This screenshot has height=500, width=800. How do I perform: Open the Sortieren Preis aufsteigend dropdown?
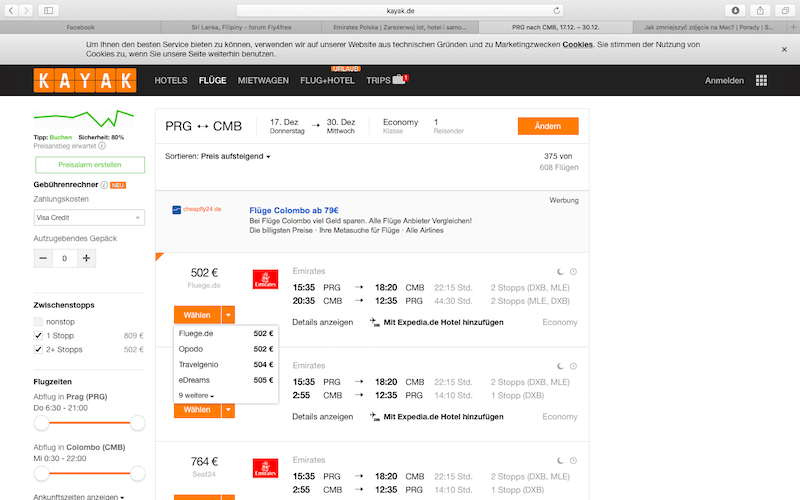217,156
